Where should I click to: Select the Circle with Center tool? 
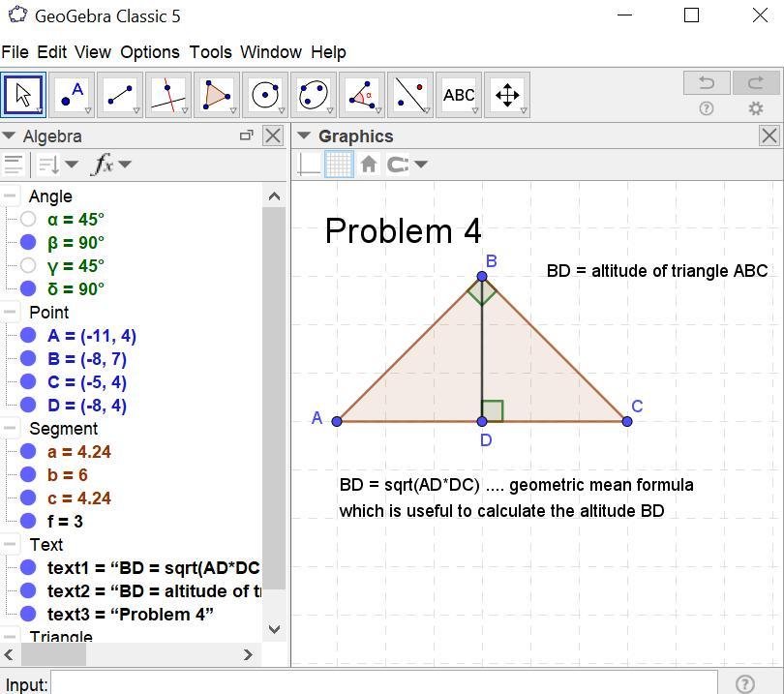point(265,95)
